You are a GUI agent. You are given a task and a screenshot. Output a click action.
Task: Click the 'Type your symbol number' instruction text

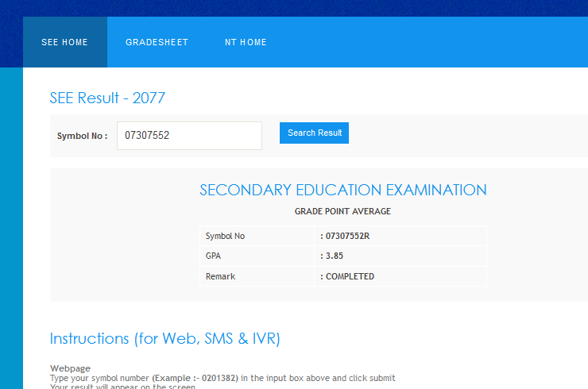(x=99, y=378)
